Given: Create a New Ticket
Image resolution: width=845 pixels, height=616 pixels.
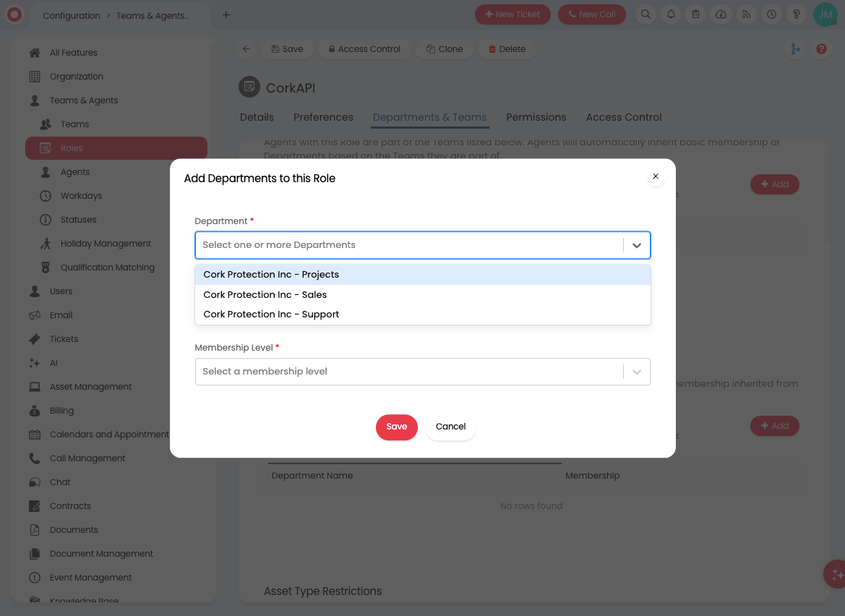Looking at the screenshot, I should click(x=512, y=14).
